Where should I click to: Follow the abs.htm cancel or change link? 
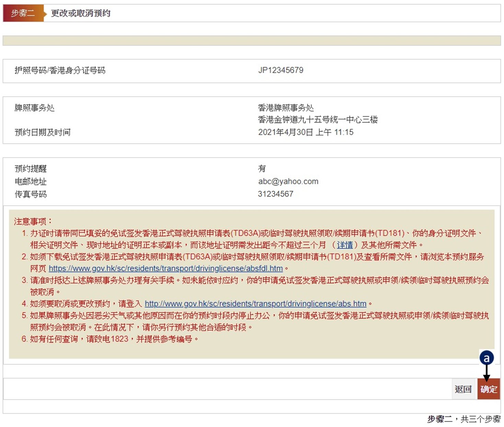point(255,304)
